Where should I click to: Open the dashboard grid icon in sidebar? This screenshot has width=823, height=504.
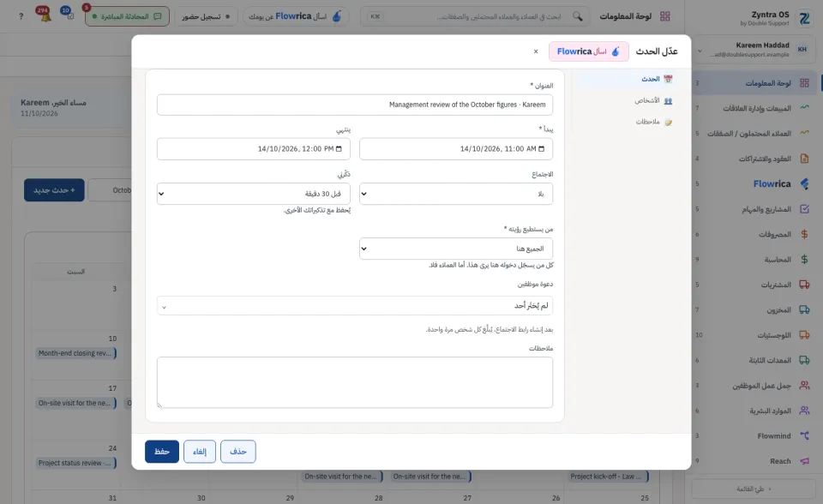click(804, 83)
